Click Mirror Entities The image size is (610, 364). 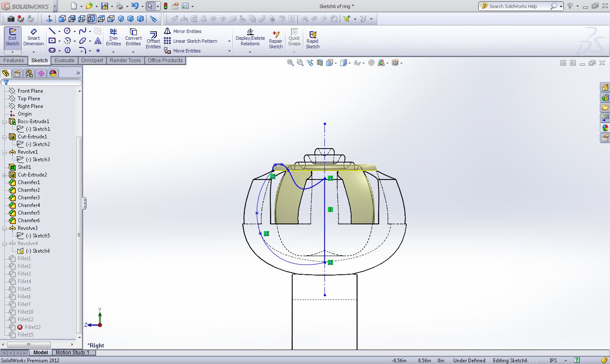(x=183, y=31)
